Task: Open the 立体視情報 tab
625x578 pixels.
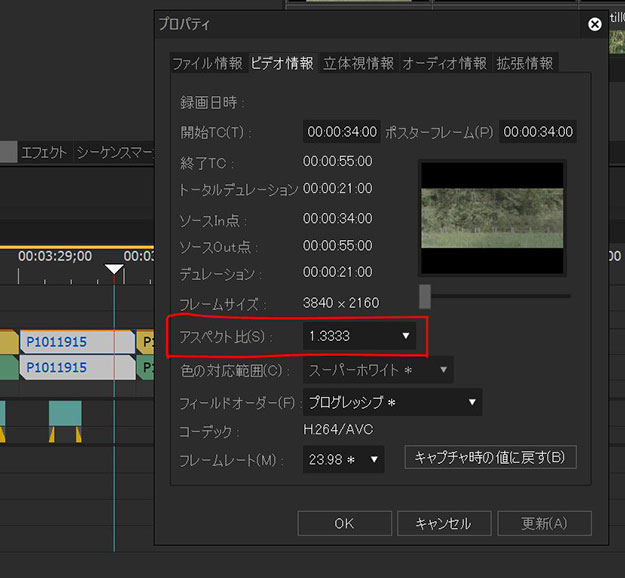Action: pos(359,63)
